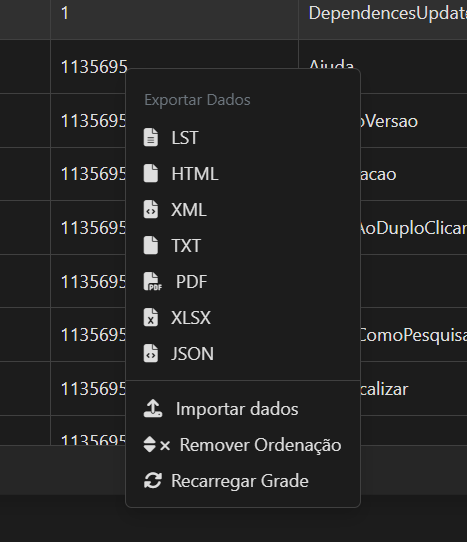Screen dimensions: 467x542
Task: Click the cell ending in AoDuploClicar
Action: point(414,227)
